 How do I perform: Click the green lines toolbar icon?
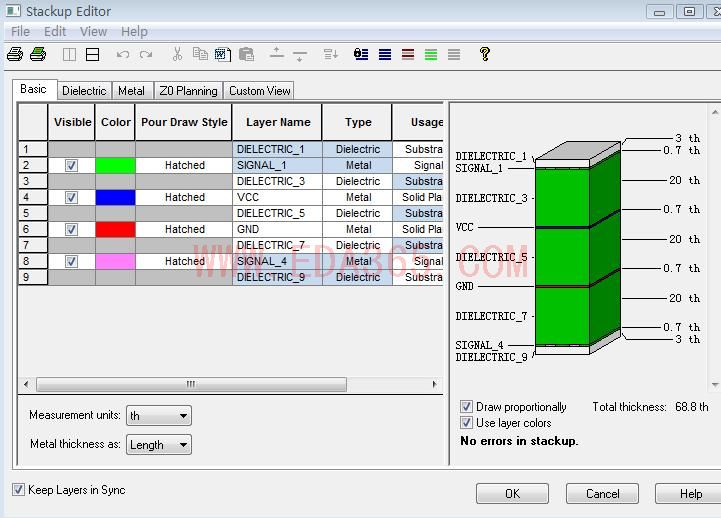(x=431, y=55)
